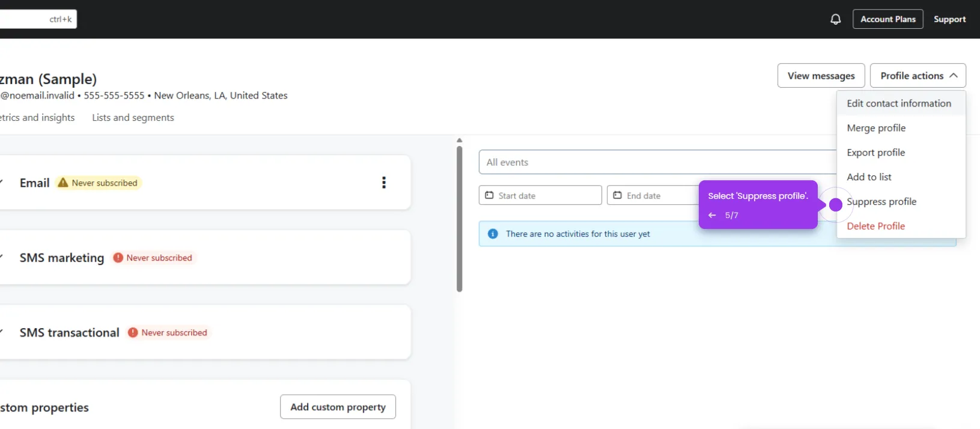Click the phone number 555-555-5555
This screenshot has width=980, height=429.
click(114, 96)
